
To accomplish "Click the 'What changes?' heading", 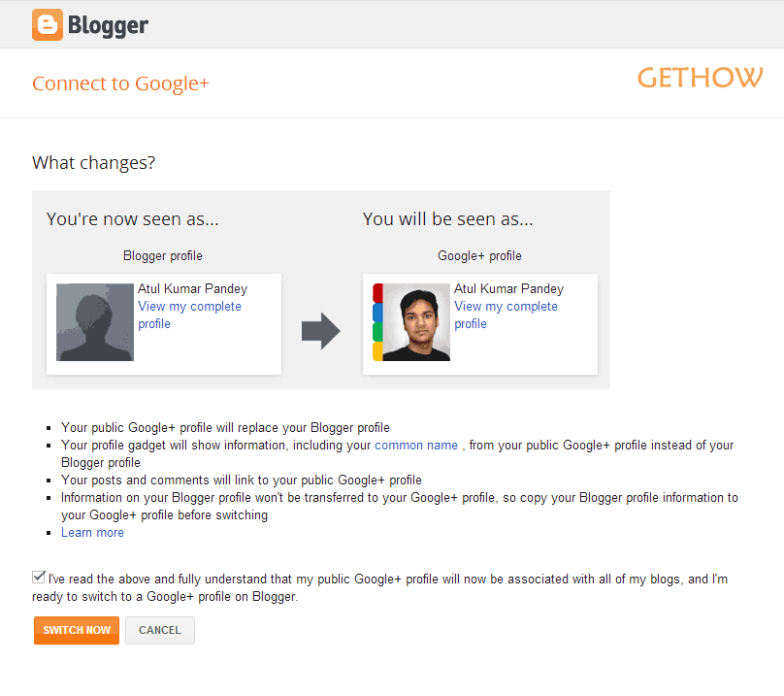I will (x=93, y=163).
